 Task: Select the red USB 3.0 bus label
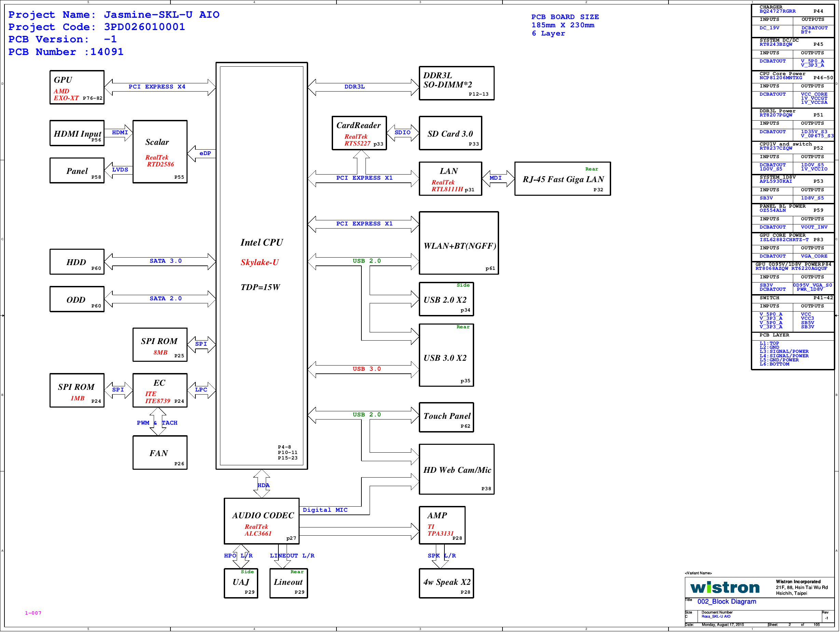pyautogui.click(x=367, y=369)
